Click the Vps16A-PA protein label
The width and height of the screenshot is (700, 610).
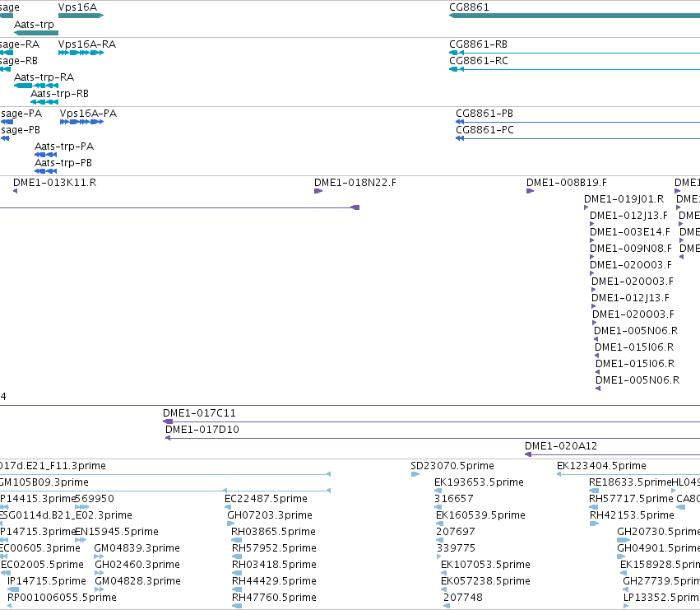tap(88, 114)
